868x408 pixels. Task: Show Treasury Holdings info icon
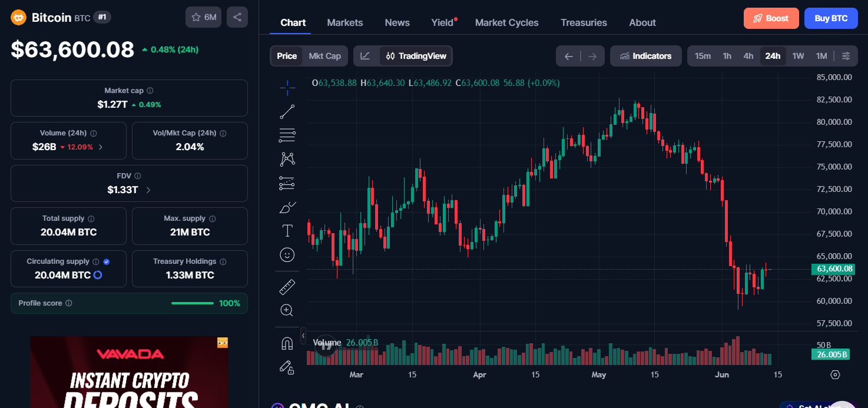click(x=223, y=261)
